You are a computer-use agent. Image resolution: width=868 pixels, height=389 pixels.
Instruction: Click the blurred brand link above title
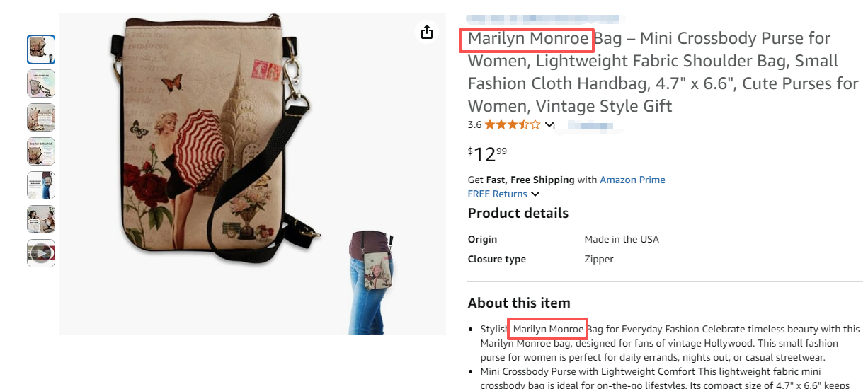542,19
